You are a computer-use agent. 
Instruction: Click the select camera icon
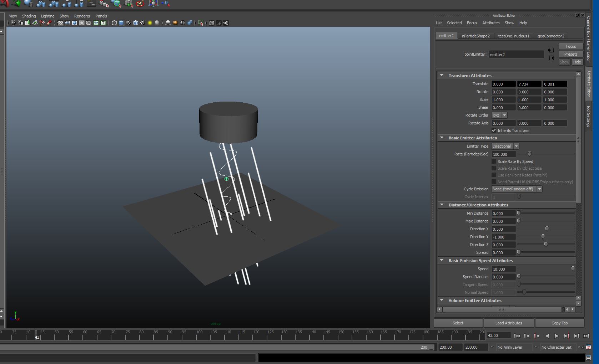point(13,23)
